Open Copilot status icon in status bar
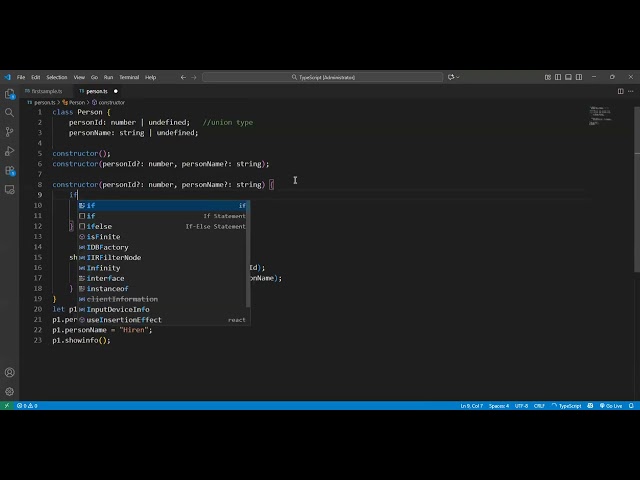The height and width of the screenshot is (480, 640). pyautogui.click(x=590, y=406)
